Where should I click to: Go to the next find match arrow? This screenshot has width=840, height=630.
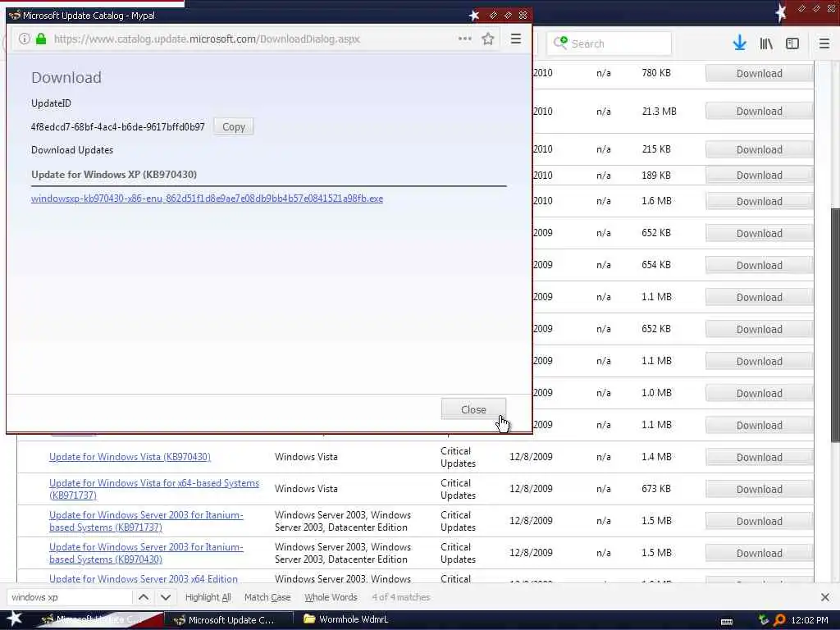coord(166,597)
